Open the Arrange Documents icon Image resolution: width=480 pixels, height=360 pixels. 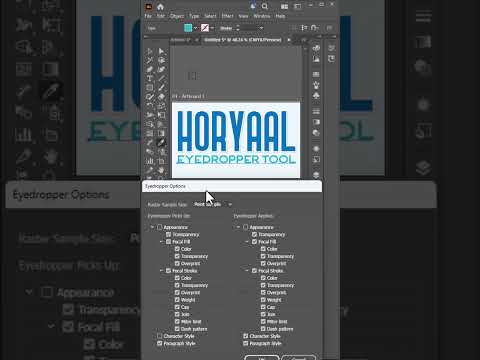[x=284, y=6]
